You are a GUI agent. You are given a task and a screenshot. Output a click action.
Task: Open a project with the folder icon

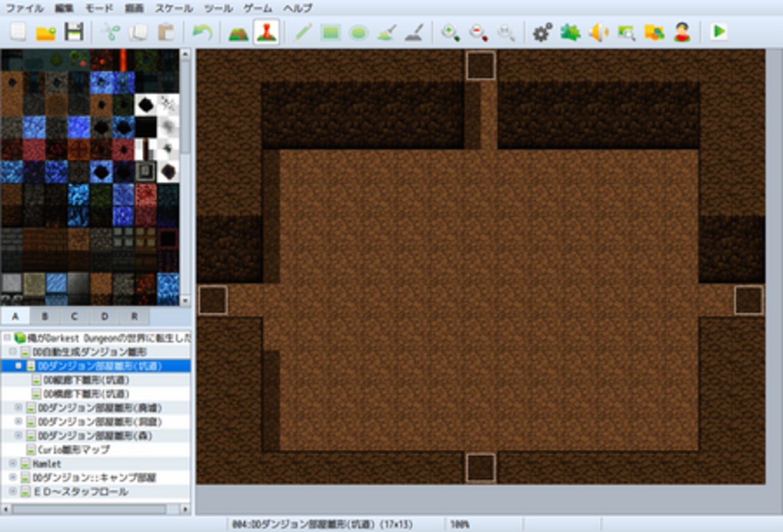46,31
